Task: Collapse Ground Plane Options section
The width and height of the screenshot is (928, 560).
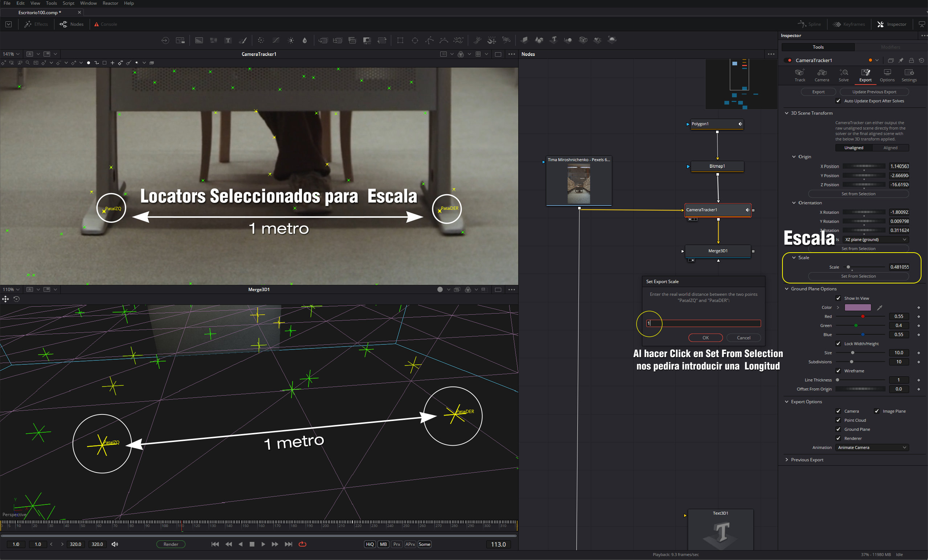Action: [786, 289]
